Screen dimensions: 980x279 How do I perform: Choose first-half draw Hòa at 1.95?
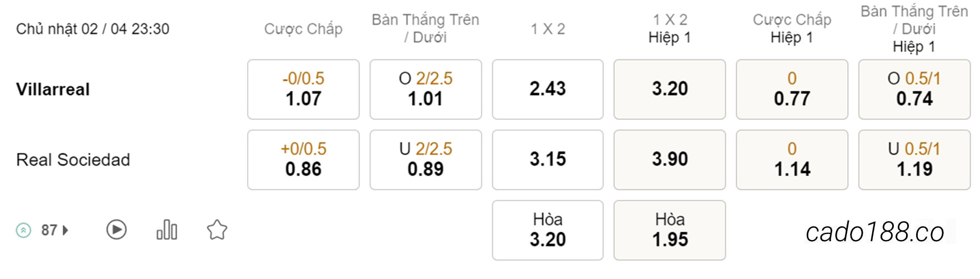point(670,230)
